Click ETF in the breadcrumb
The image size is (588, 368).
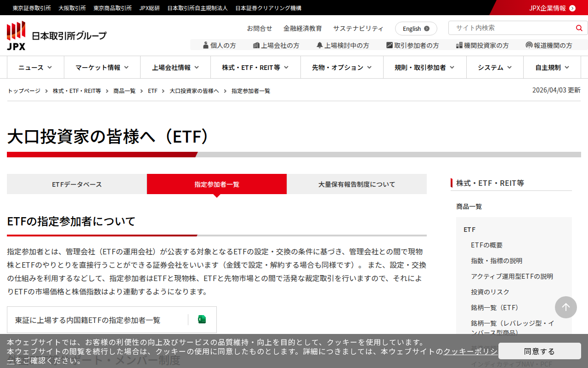click(x=153, y=91)
